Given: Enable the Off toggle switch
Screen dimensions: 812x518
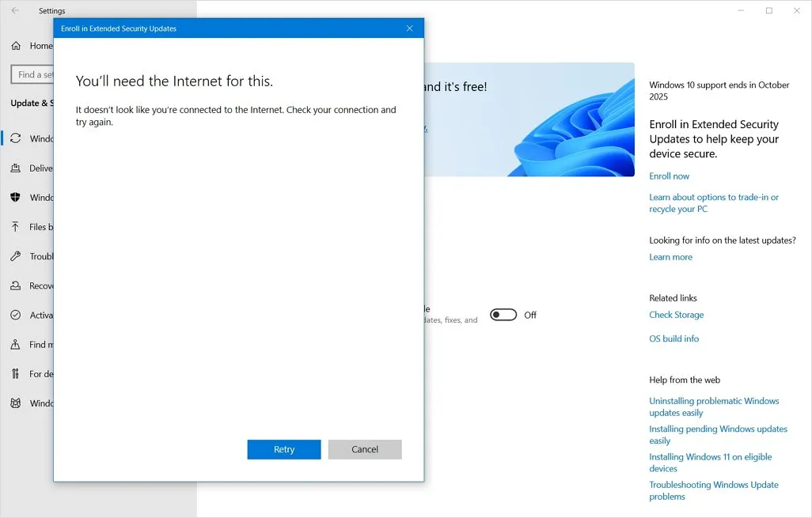Looking at the screenshot, I should click(x=504, y=315).
